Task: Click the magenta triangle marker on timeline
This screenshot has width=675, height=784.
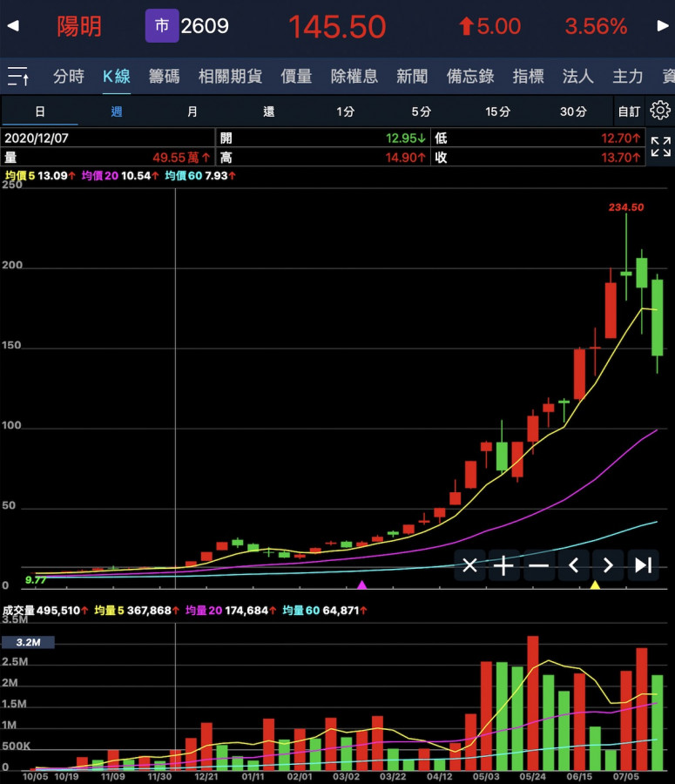Action: 362,585
